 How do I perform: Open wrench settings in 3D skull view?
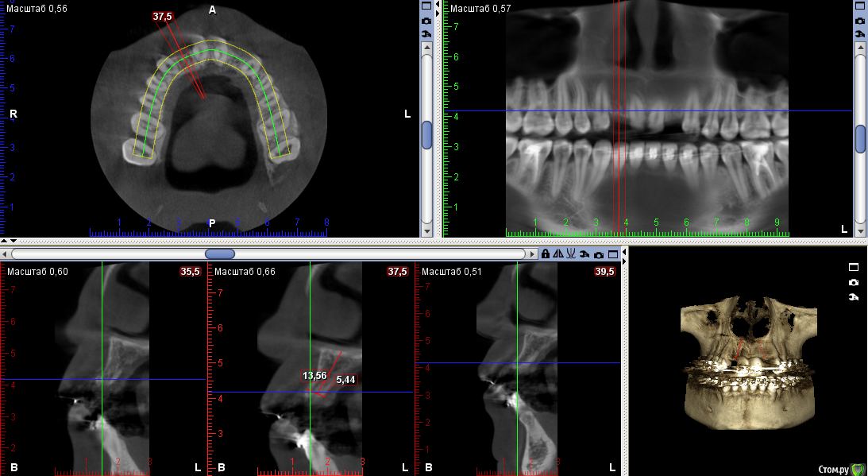click(854, 297)
